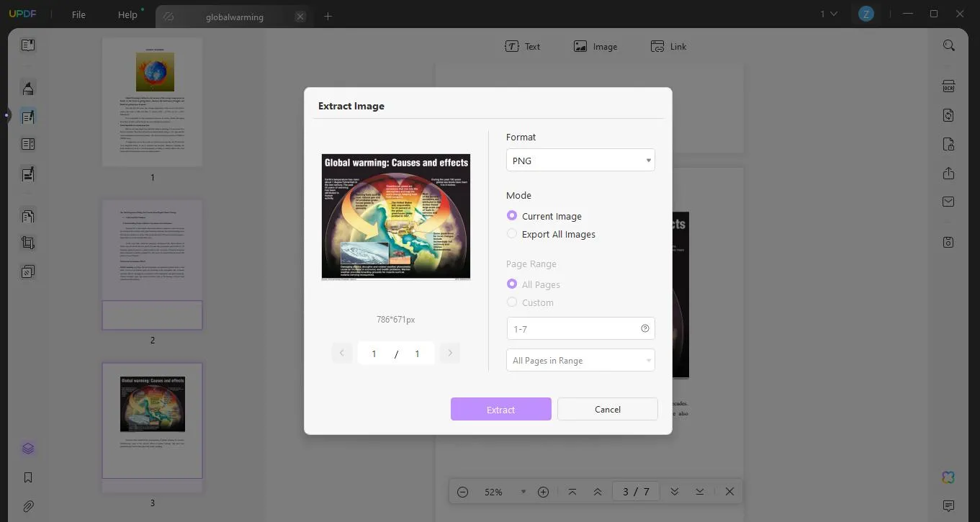This screenshot has width=980, height=522.
Task: Switch to Comment highlighter mode icon
Action: [28, 88]
